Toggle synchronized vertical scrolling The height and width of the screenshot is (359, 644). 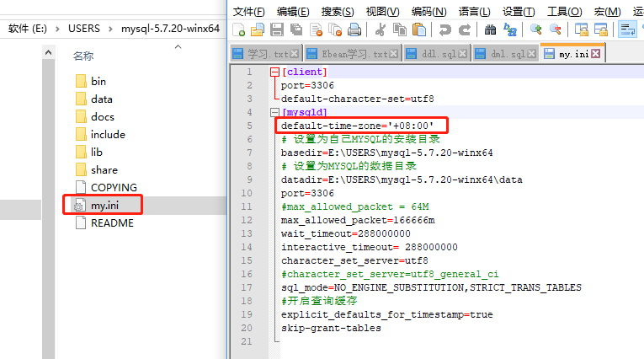[x=581, y=29]
